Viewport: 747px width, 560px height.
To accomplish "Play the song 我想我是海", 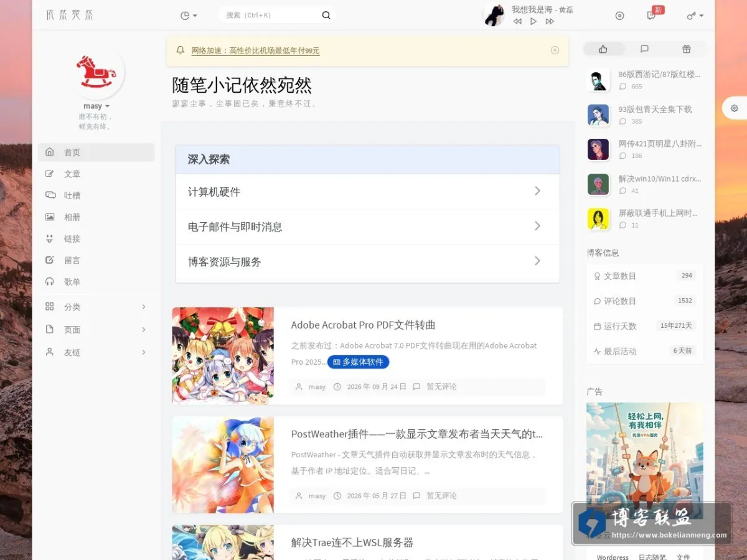I will point(533,22).
